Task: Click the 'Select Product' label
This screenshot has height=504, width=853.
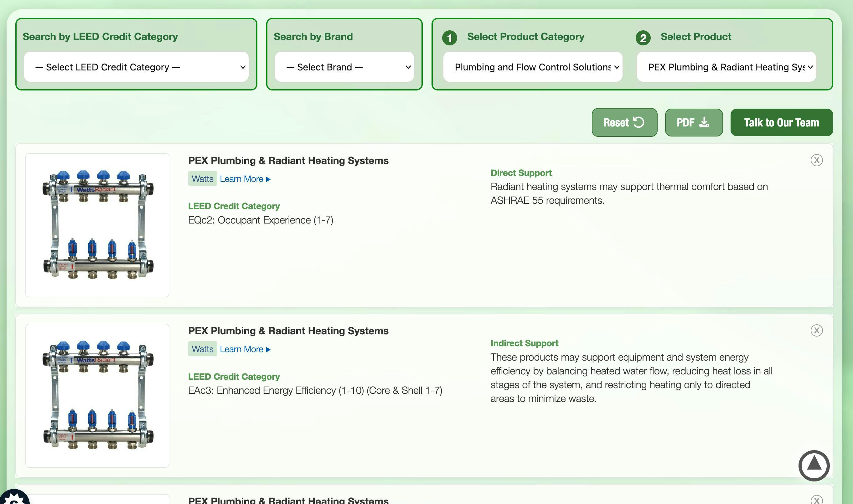Action: point(696,37)
